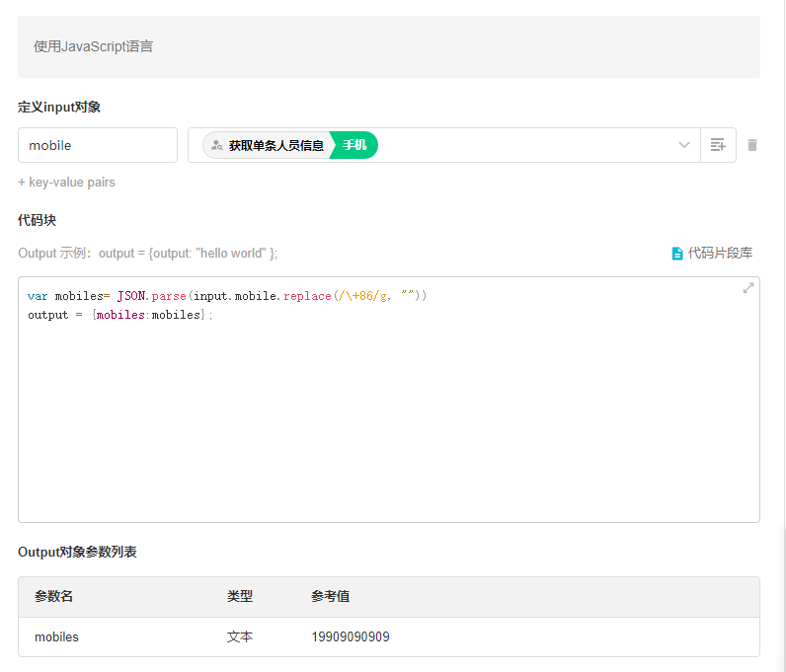Add a new row via + key-value pairs
Screen dimensions: 786x672
click(66, 183)
